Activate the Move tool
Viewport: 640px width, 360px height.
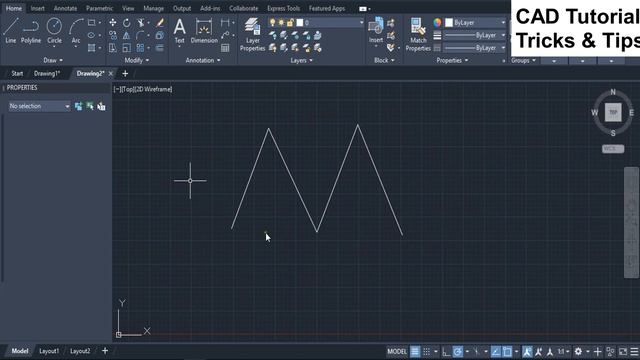tap(113, 22)
